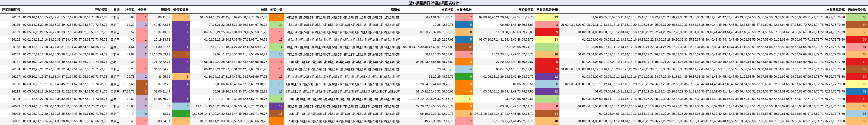Click the pink current hot count '61' in row 26155
The width and height of the screenshot is (868, 125).
coord(857,47)
